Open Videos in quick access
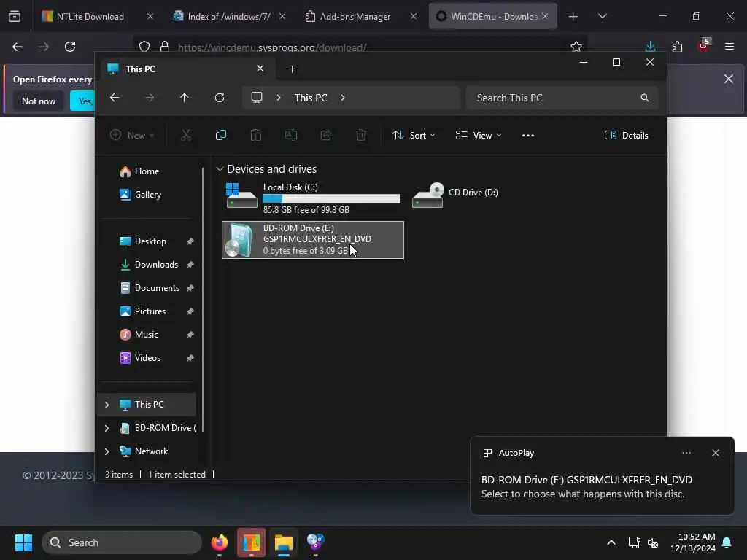The width and height of the screenshot is (747, 560). click(x=147, y=358)
